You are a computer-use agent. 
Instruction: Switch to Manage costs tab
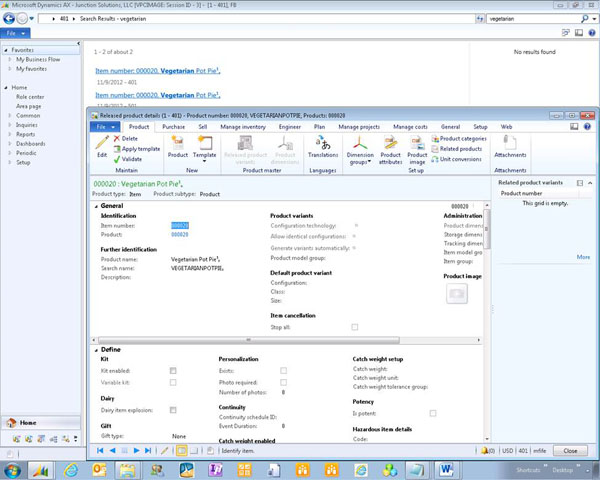(410, 127)
